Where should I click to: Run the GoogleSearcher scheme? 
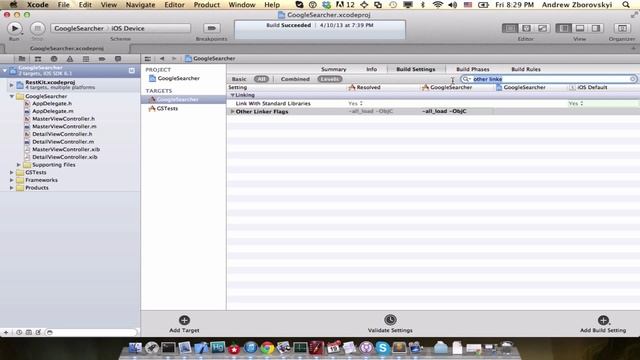pos(15,28)
